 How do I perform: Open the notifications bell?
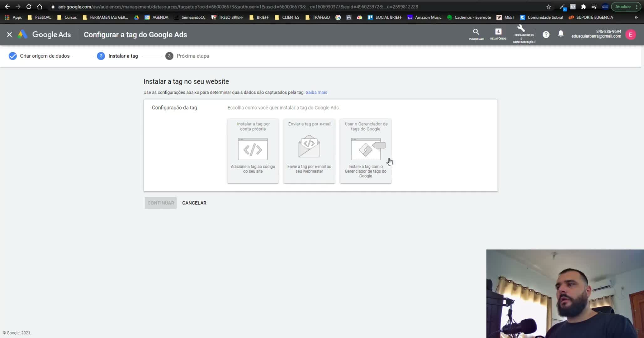coord(561,33)
